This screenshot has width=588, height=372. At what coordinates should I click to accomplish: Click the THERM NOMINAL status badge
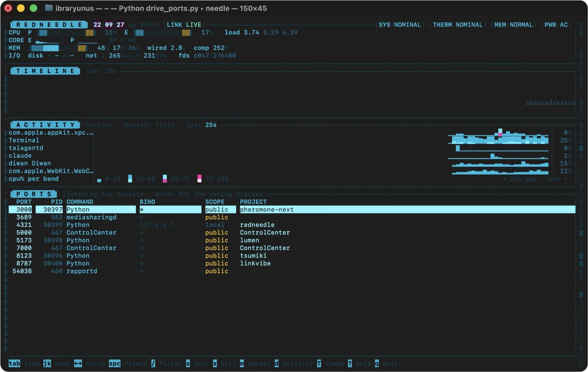[457, 25]
